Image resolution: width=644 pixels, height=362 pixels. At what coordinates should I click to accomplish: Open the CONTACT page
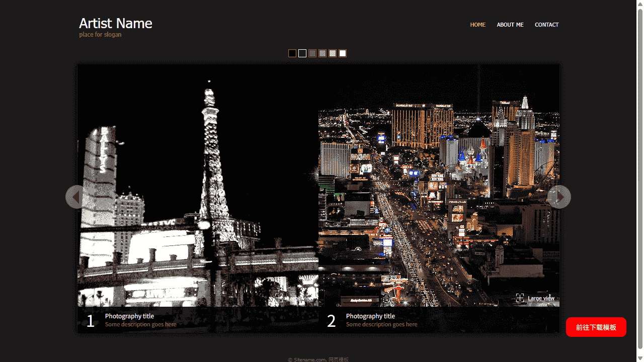(546, 25)
